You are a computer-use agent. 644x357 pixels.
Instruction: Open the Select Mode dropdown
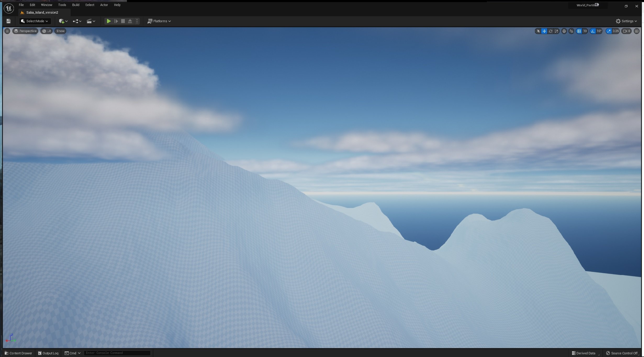point(35,21)
